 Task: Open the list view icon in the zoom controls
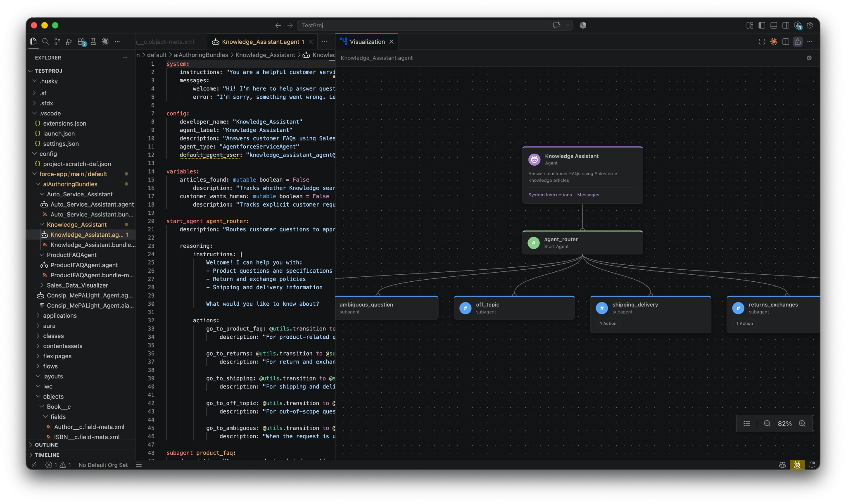[x=746, y=423]
